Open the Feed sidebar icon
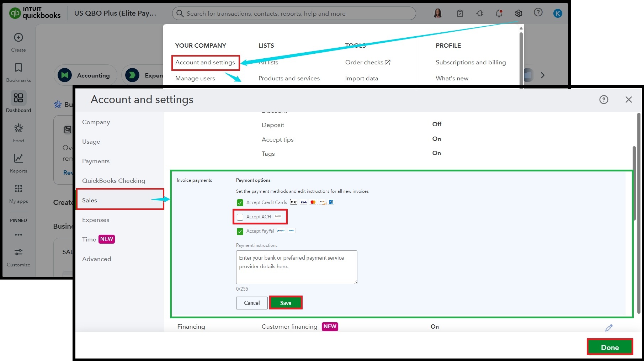 pyautogui.click(x=18, y=128)
